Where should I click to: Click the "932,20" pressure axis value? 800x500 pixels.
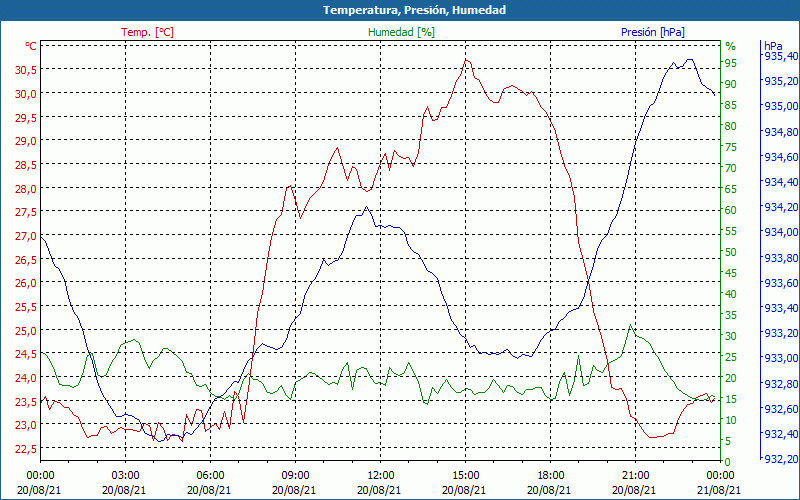tap(781, 459)
